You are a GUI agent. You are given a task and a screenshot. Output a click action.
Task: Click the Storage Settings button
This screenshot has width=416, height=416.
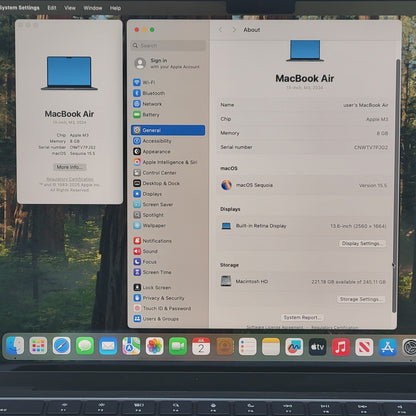pos(361,299)
